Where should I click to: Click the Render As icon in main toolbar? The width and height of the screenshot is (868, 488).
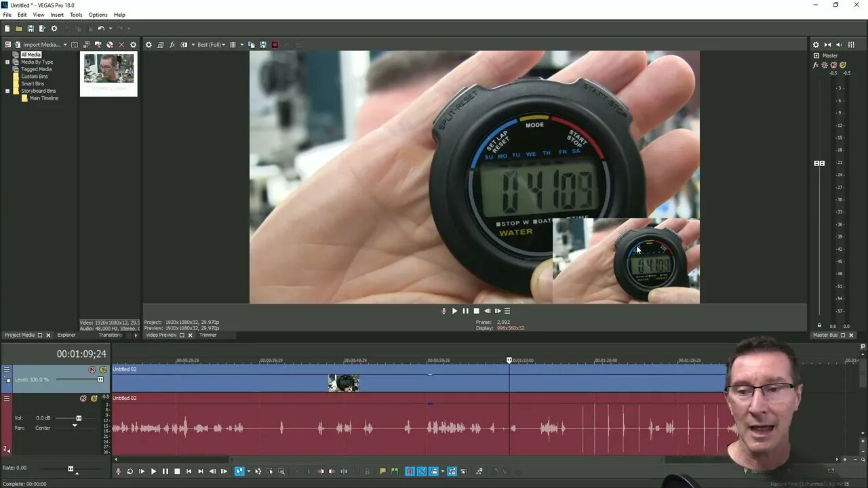[x=42, y=28]
